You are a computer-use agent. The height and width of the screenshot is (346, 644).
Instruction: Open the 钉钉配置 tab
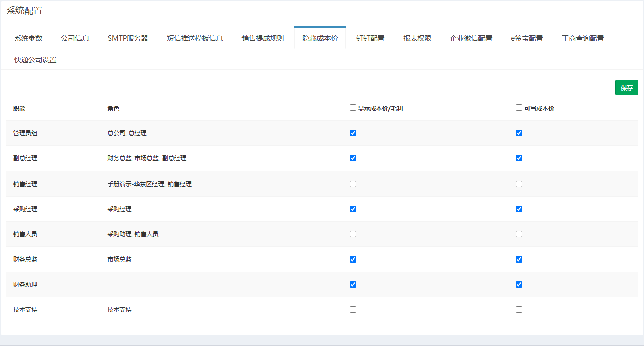(371, 38)
